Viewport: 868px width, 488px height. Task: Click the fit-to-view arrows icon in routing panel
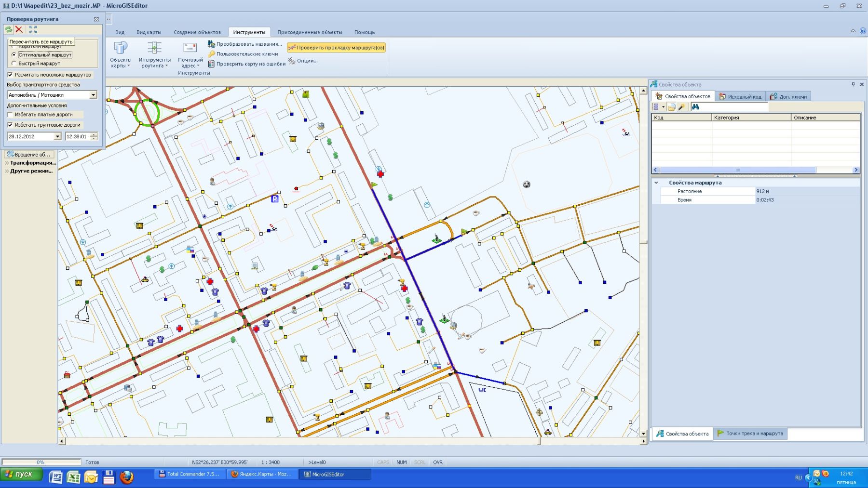[33, 30]
